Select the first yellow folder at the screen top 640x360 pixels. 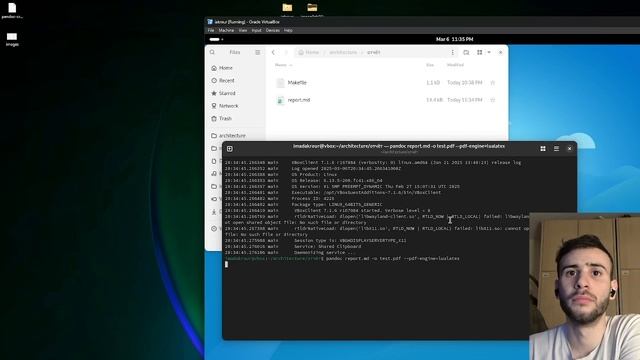point(287,7)
